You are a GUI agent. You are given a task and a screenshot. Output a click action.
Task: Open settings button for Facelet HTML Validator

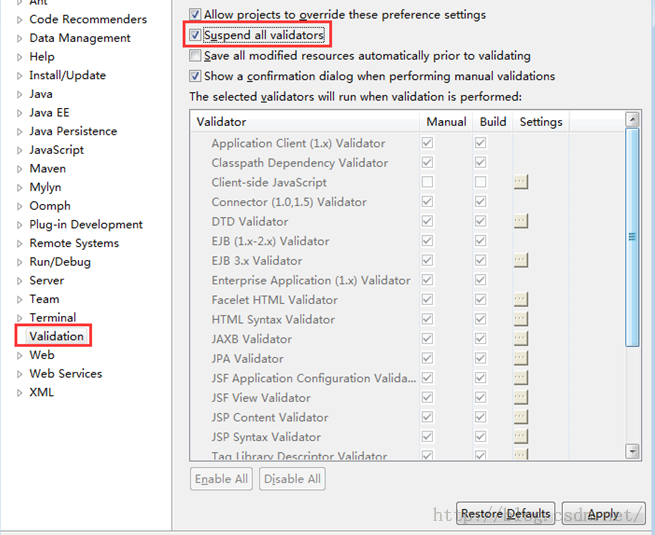point(520,299)
